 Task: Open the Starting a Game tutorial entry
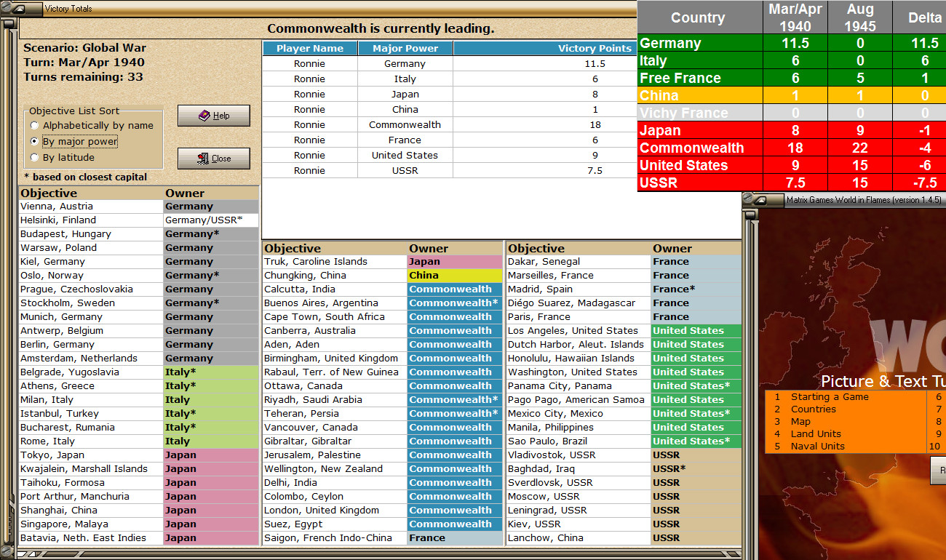[x=846, y=397]
